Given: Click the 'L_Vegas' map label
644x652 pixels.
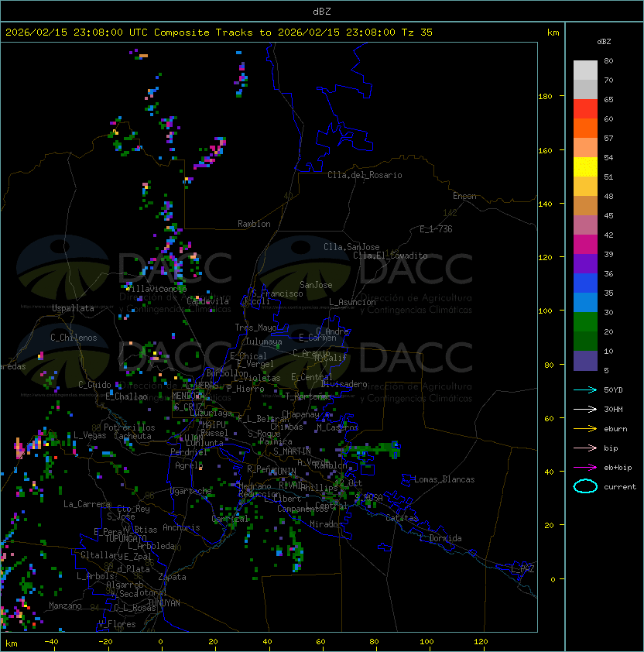Looking at the screenshot, I should pyautogui.click(x=90, y=435).
